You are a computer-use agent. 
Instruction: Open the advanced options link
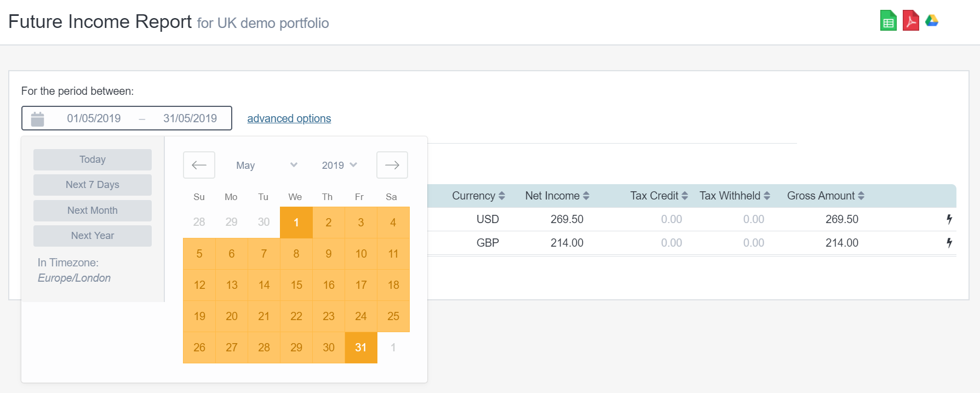(x=289, y=118)
